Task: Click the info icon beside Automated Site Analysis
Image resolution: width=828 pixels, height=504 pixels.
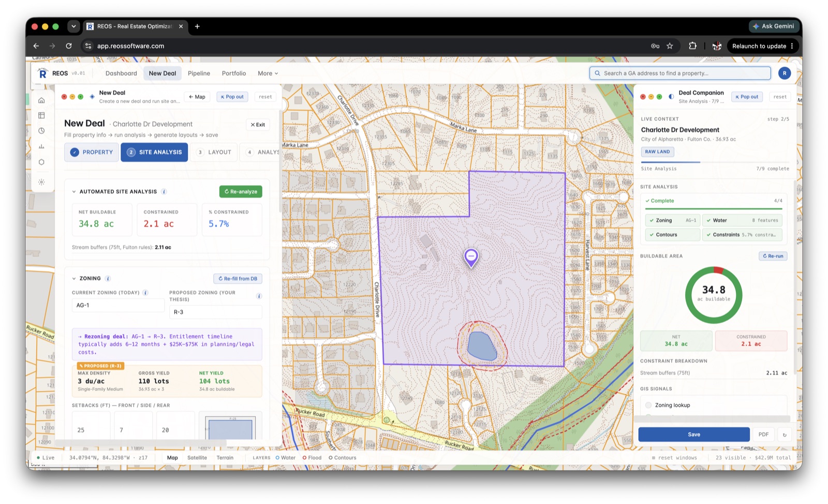Action: (x=164, y=191)
